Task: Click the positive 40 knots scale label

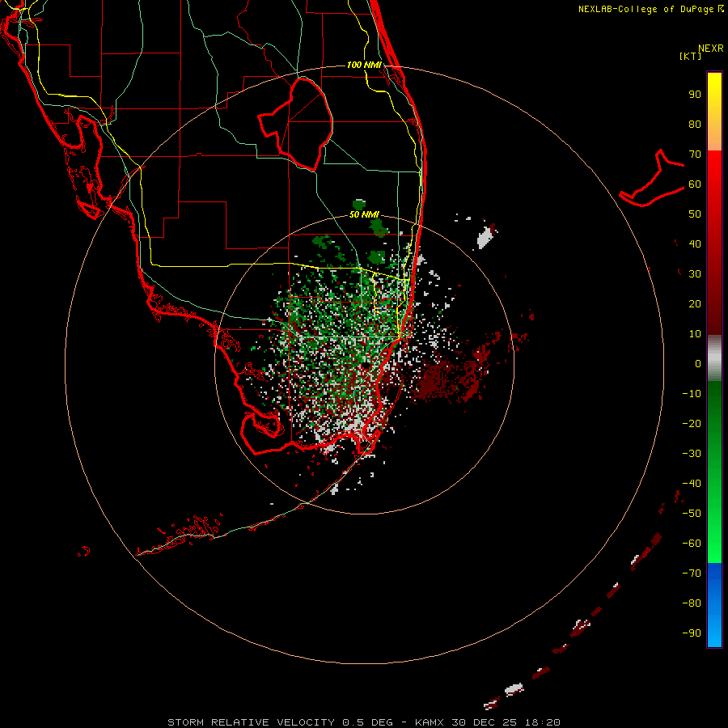Action: click(695, 244)
